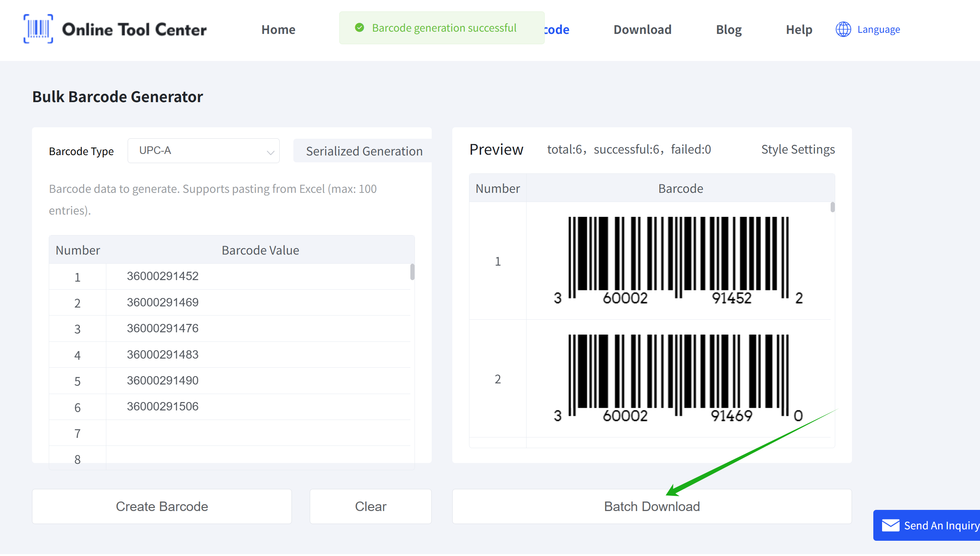Switch to Serialized Generation mode

pyautogui.click(x=363, y=151)
